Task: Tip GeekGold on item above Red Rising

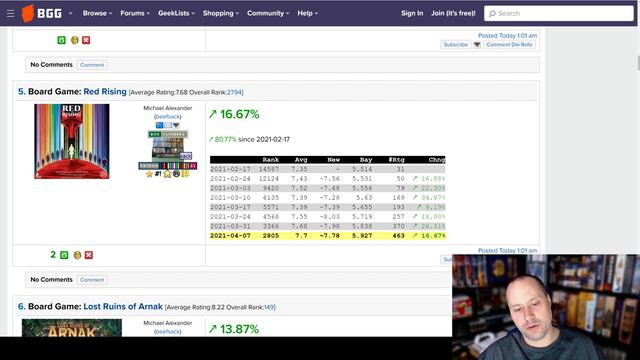Action: pyautogui.click(x=75, y=40)
